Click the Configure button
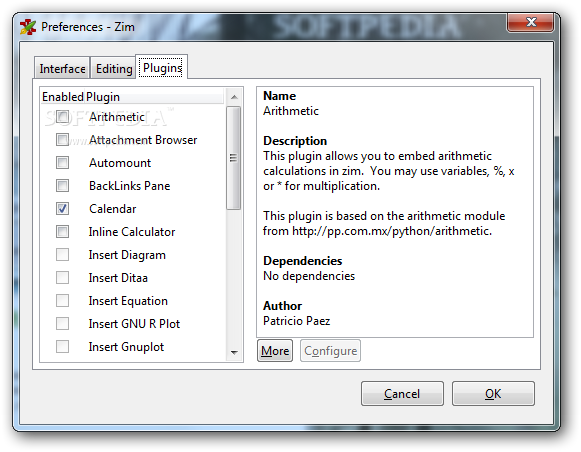Viewport: 581px width, 452px height. pos(330,350)
